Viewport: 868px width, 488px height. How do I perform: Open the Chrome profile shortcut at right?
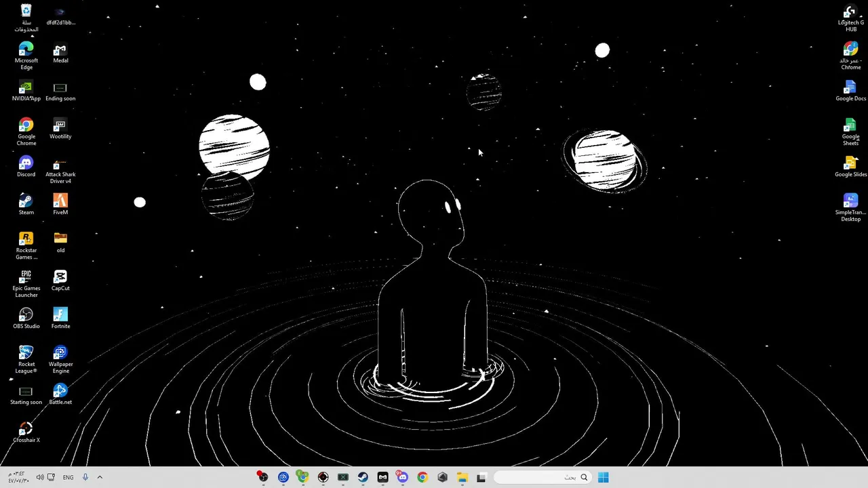point(850,56)
